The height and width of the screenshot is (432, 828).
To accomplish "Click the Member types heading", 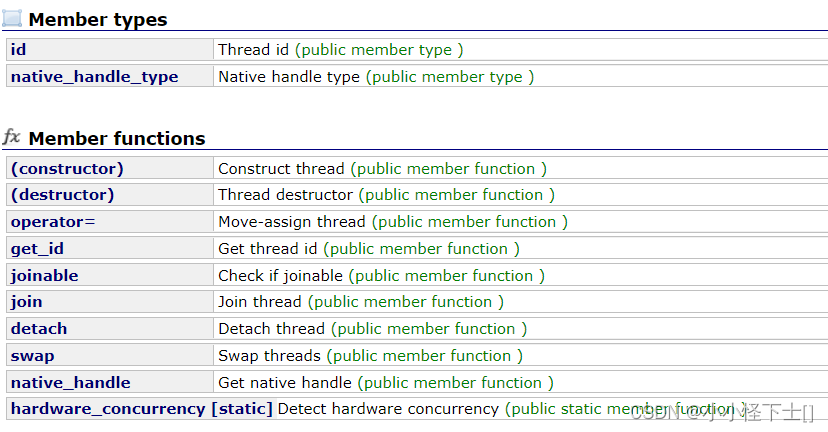I will 98,19.
